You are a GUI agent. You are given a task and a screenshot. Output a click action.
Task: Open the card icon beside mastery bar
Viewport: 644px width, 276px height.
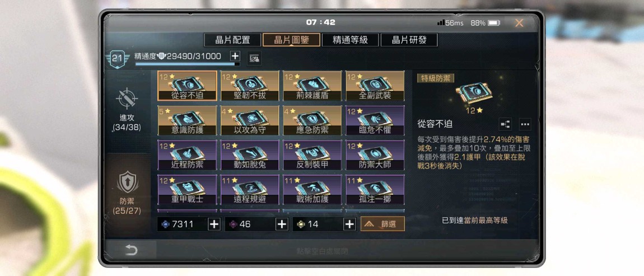pyautogui.click(x=255, y=59)
